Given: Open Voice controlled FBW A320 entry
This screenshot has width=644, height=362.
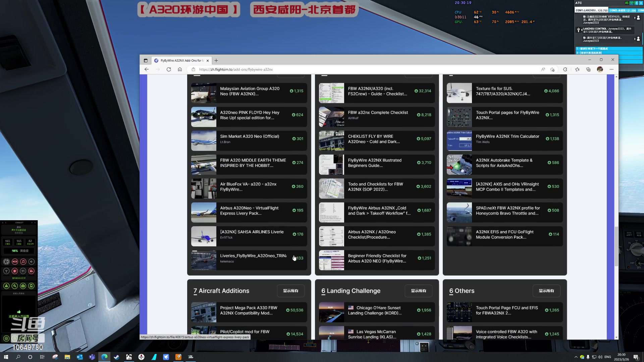Looking at the screenshot, I should tap(505, 333).
